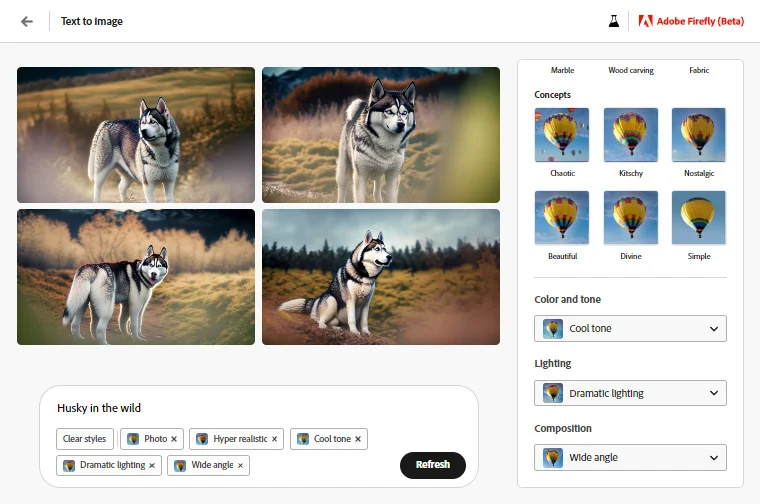
Task: Select the Kitschy concept style
Action: (630, 135)
